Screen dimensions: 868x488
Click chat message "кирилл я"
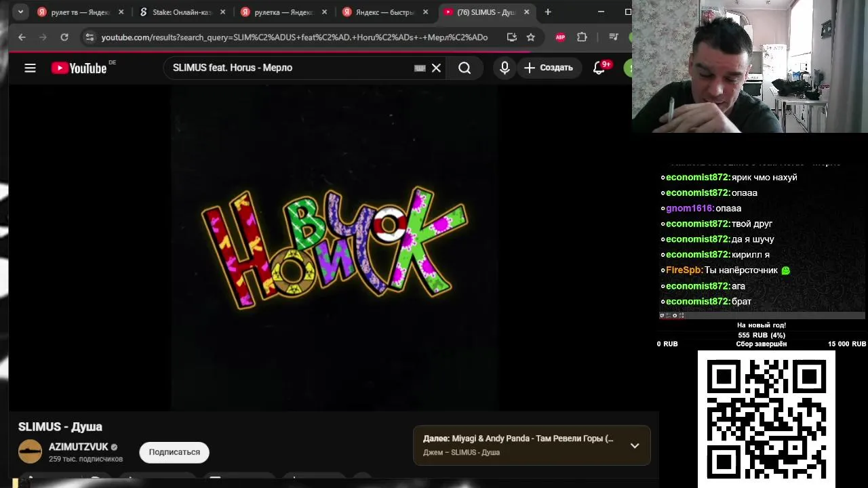pyautogui.click(x=751, y=254)
